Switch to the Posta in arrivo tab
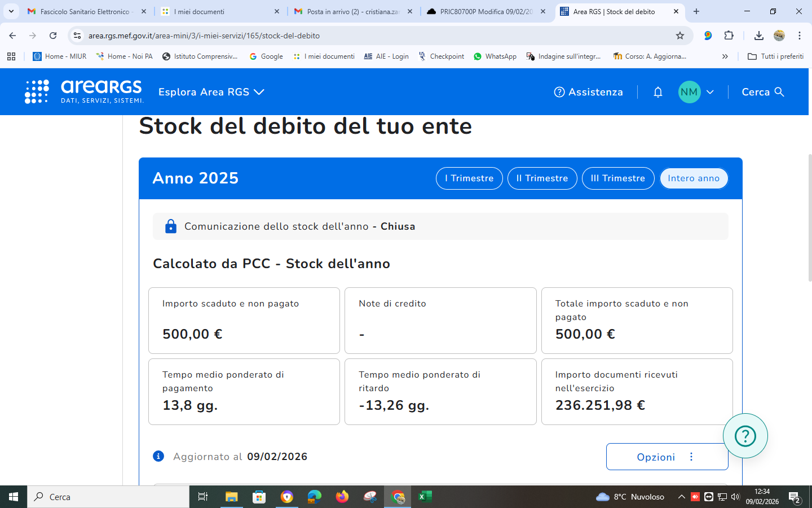This screenshot has width=812, height=508. click(352, 11)
